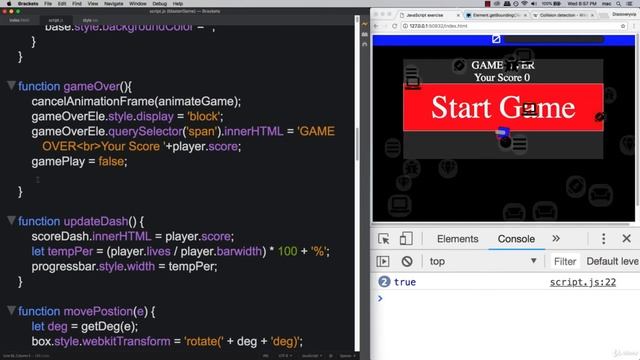This screenshot has height=360, width=640.
Task: Click the dark progress bar in the blue header
Action: (553, 40)
